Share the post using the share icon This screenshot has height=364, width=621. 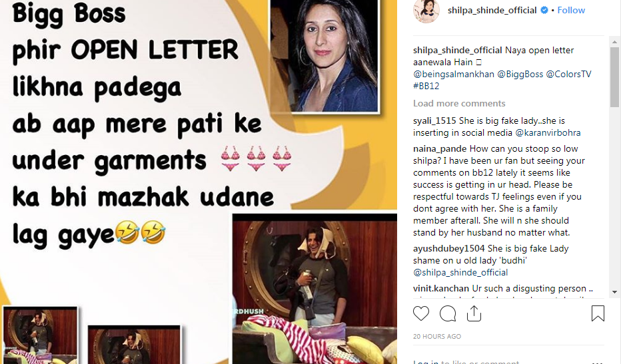coord(474,313)
